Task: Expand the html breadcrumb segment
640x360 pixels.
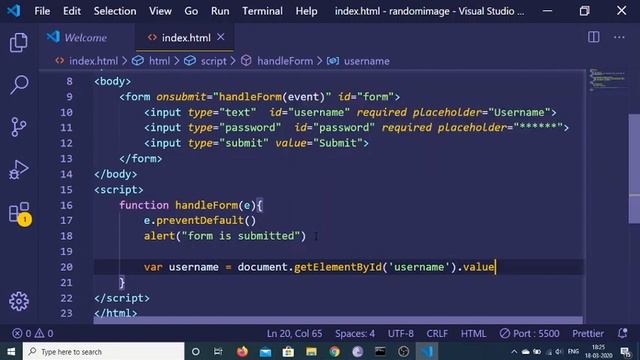Action: pos(159,61)
